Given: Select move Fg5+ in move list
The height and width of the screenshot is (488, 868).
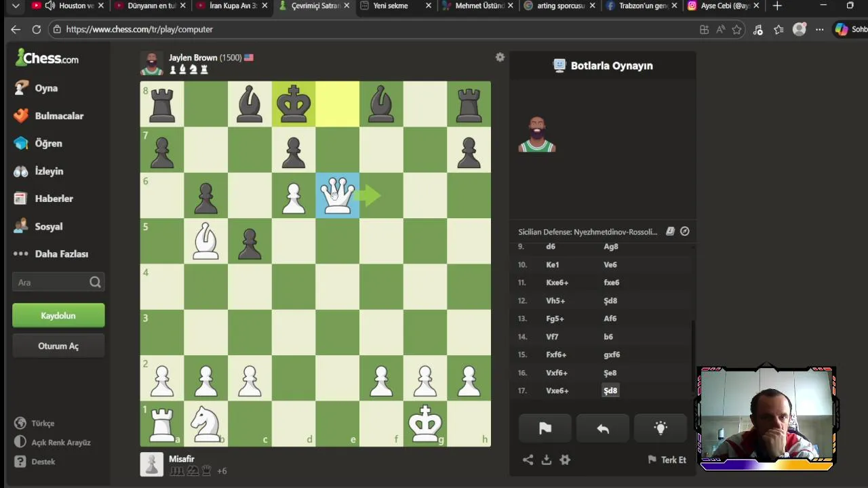Looking at the screenshot, I should point(555,319).
